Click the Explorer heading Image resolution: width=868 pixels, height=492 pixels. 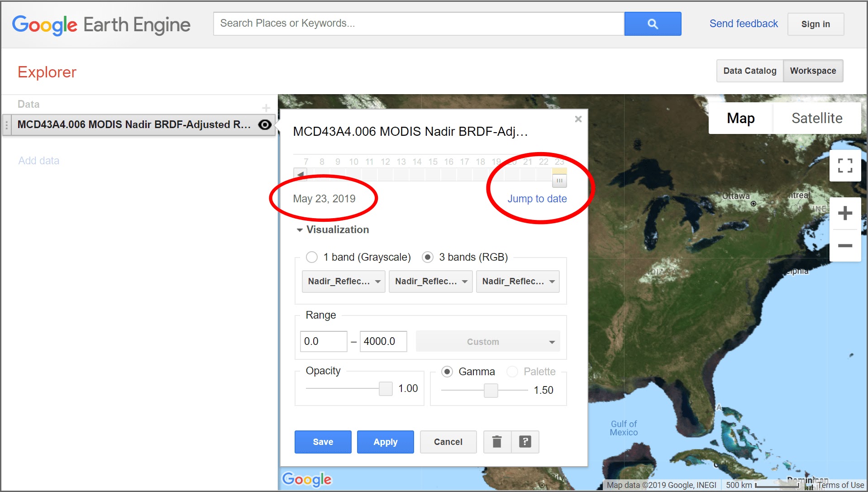coord(47,72)
